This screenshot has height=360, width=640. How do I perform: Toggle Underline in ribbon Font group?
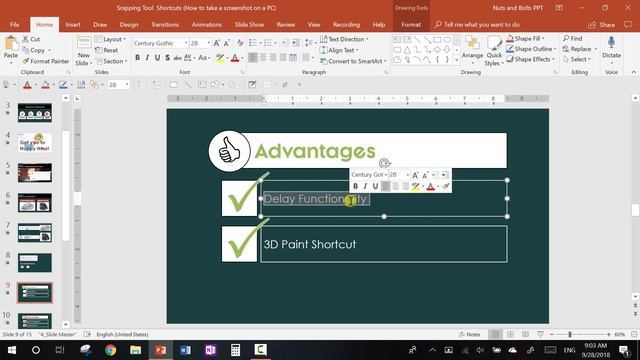157,58
